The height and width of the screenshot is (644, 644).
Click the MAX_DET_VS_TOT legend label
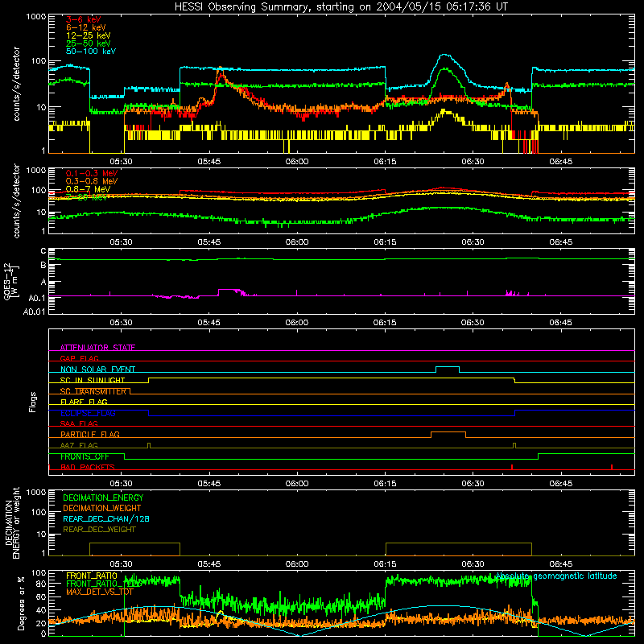[100, 592]
